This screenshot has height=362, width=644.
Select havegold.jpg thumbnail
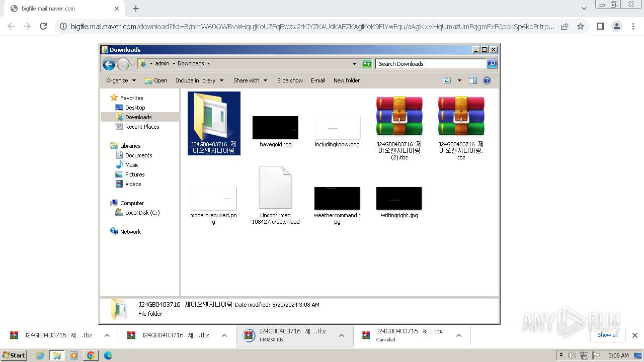point(275,128)
